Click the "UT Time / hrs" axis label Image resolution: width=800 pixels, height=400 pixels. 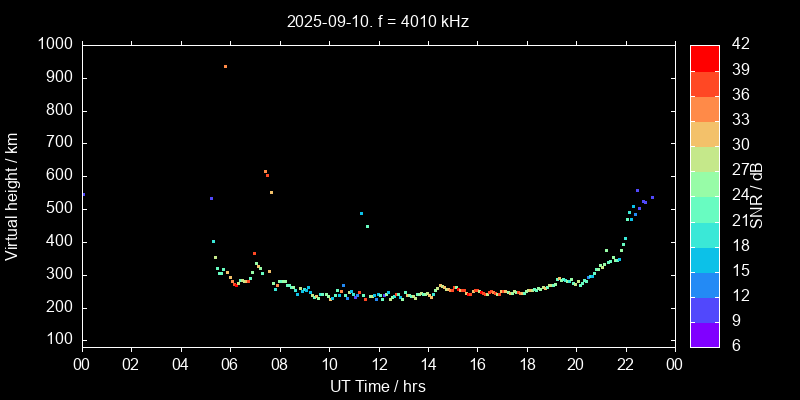click(378, 386)
